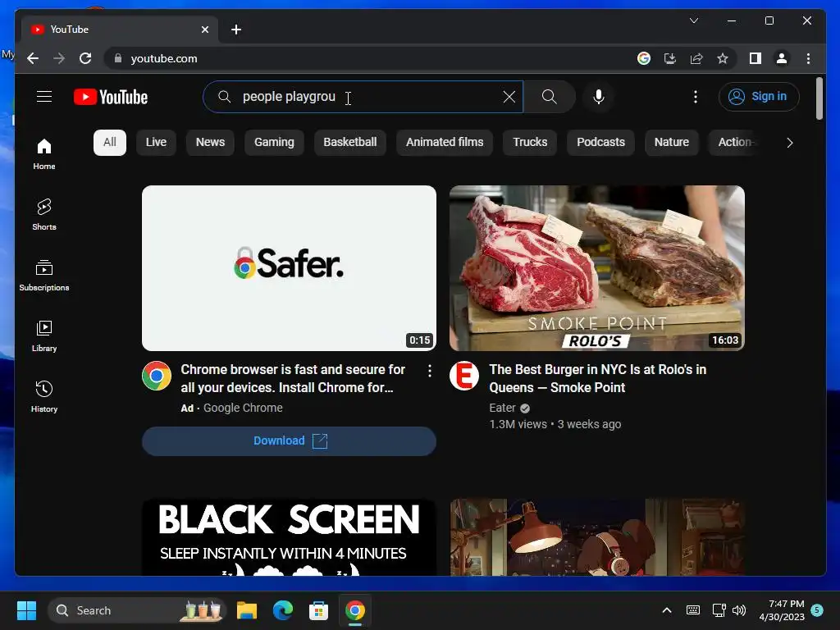This screenshot has width=840, height=630.
Task: Select the Basketball filter chip
Action: pos(349,143)
